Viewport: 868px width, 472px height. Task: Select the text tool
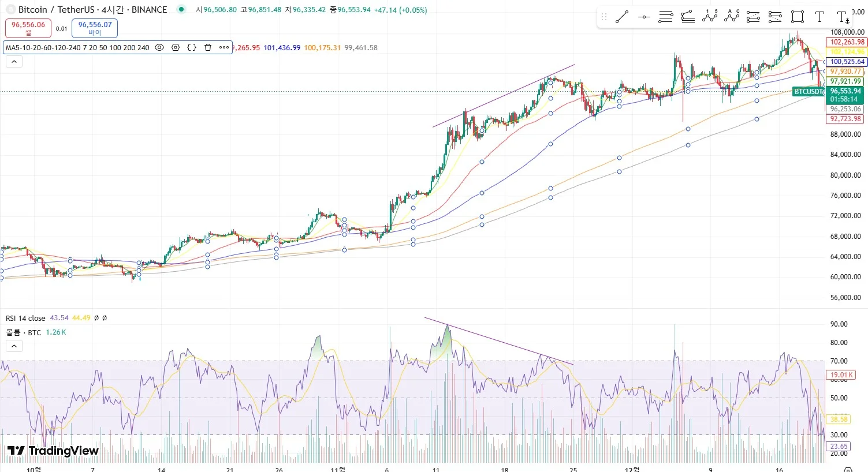tap(819, 17)
